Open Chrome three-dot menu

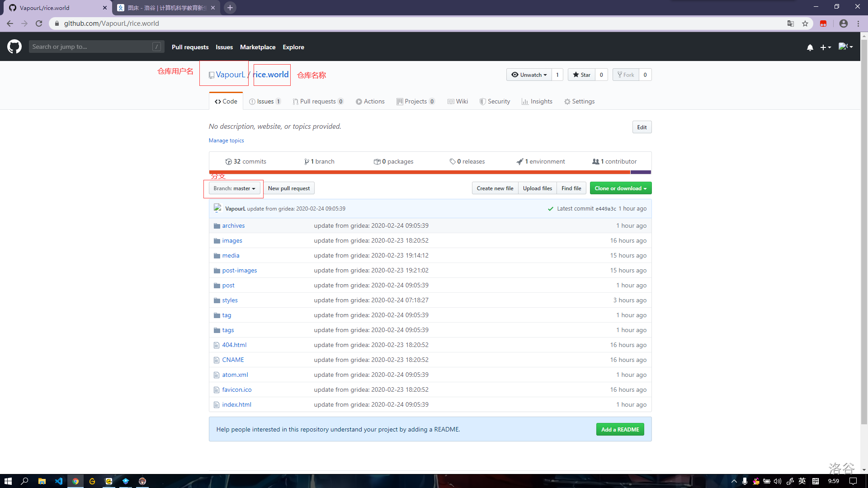click(x=858, y=23)
